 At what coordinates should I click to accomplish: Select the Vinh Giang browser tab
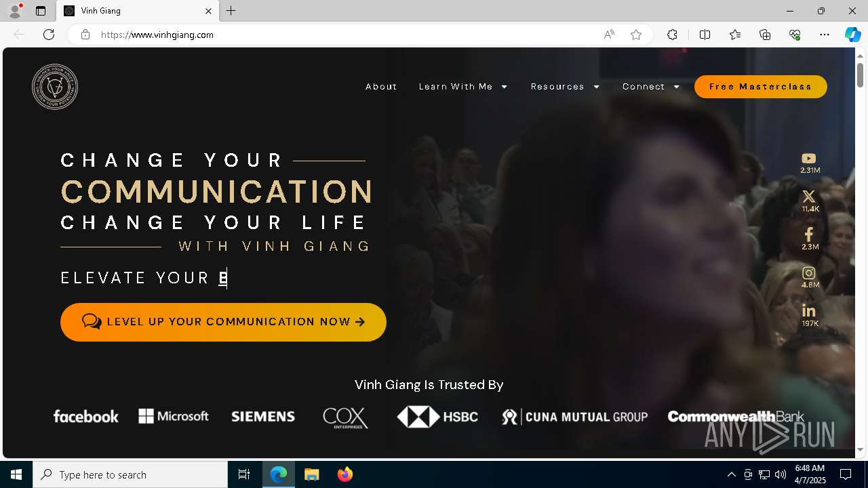(x=138, y=11)
